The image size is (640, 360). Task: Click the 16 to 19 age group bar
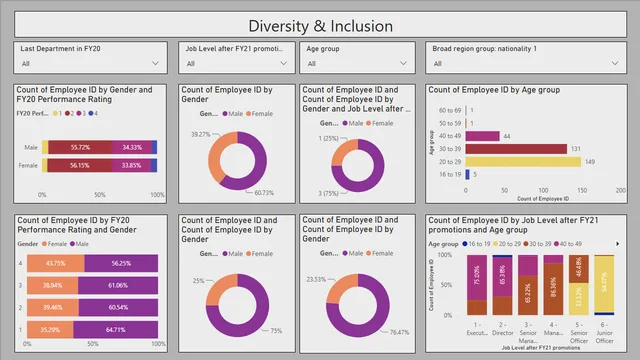467,174
